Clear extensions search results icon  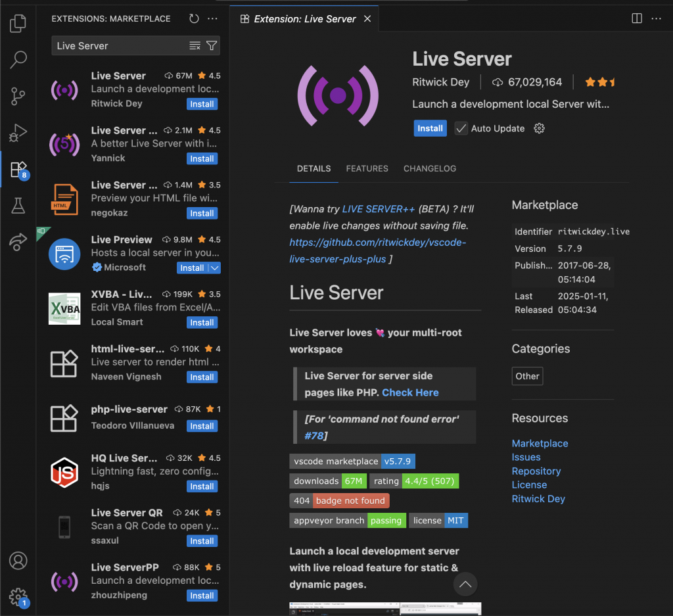coord(195,45)
